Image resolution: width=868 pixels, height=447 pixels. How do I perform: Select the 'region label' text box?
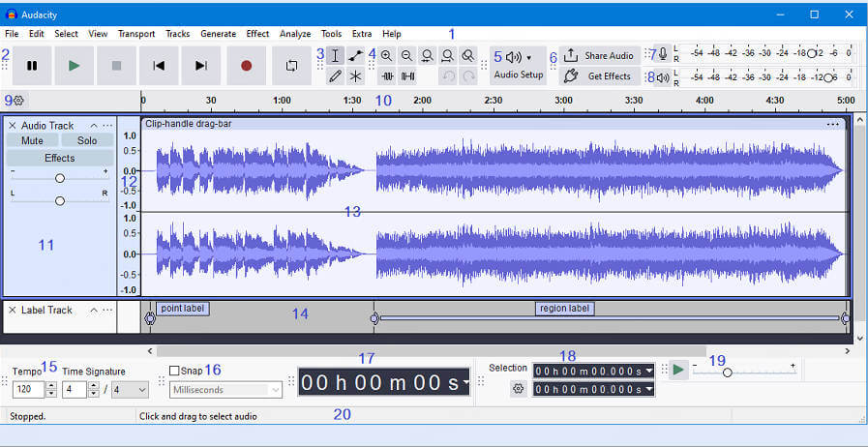pos(565,308)
